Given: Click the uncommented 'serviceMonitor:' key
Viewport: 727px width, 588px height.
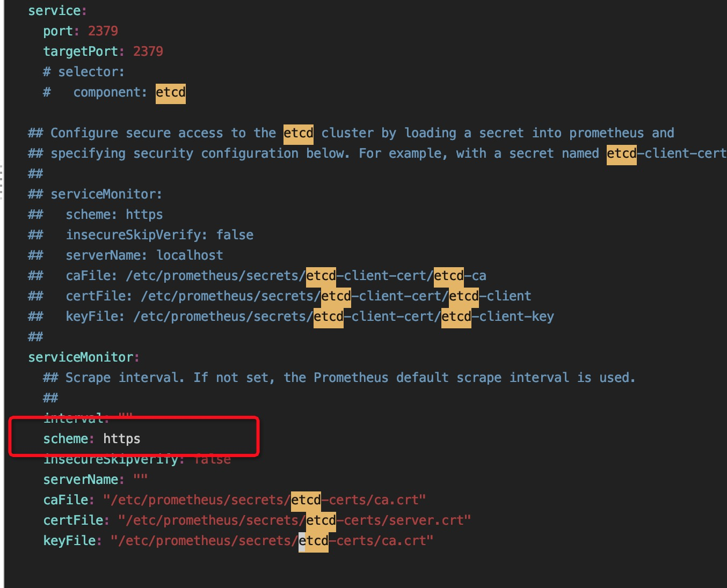Looking at the screenshot, I should pyautogui.click(x=84, y=357).
